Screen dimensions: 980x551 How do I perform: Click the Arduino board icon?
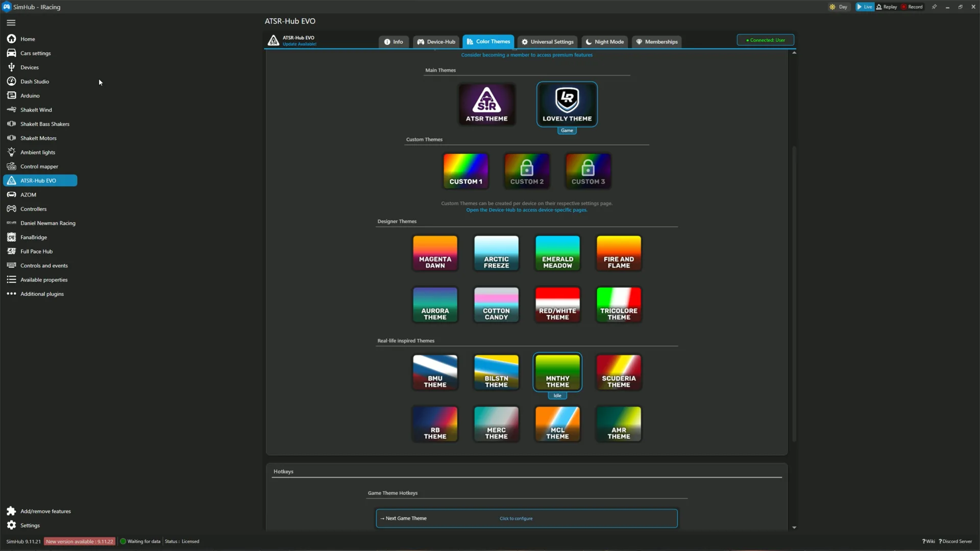point(11,95)
